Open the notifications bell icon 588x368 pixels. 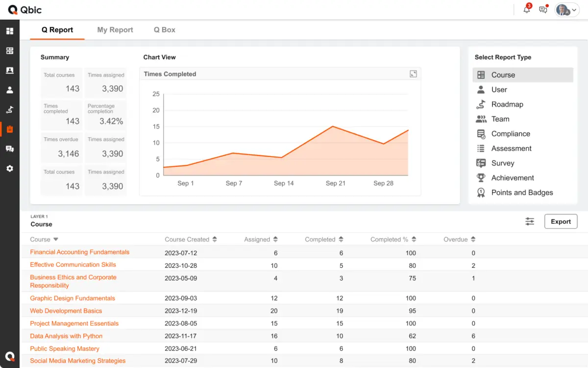527,10
